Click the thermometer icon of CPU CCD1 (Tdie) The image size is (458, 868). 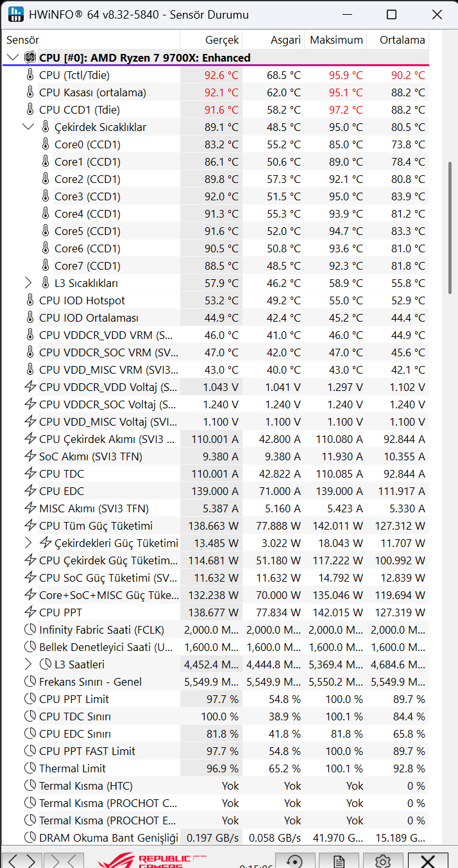point(30,110)
